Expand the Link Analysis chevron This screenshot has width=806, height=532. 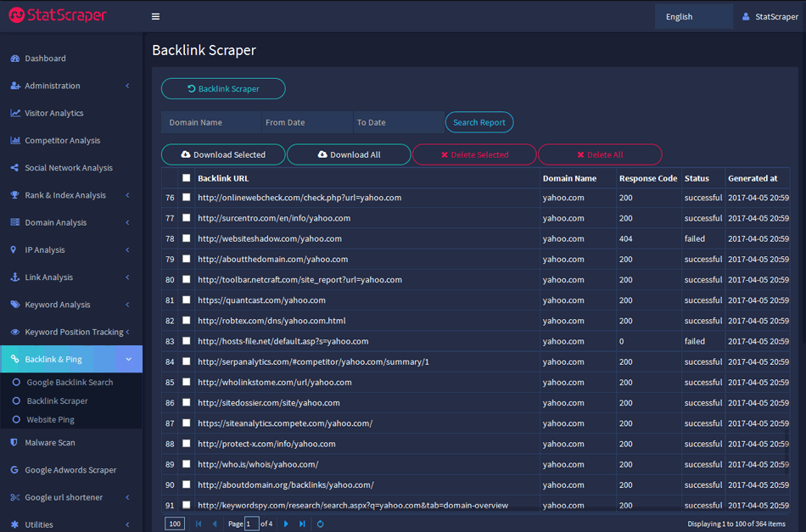127,277
